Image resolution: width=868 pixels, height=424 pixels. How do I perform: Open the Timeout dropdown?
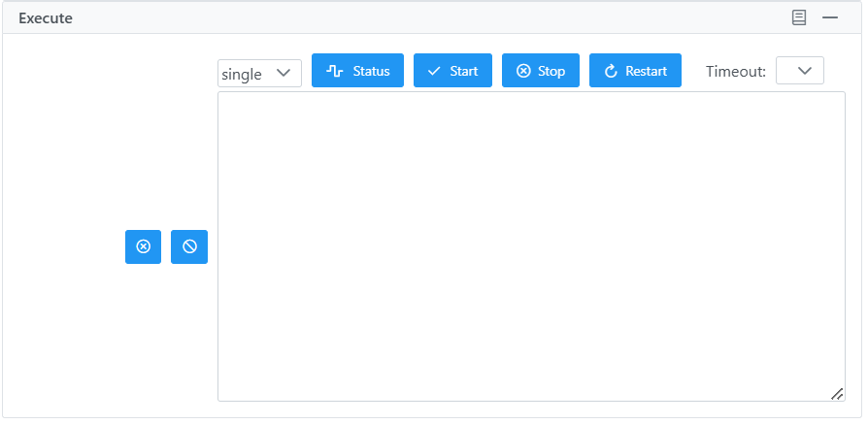click(x=800, y=70)
